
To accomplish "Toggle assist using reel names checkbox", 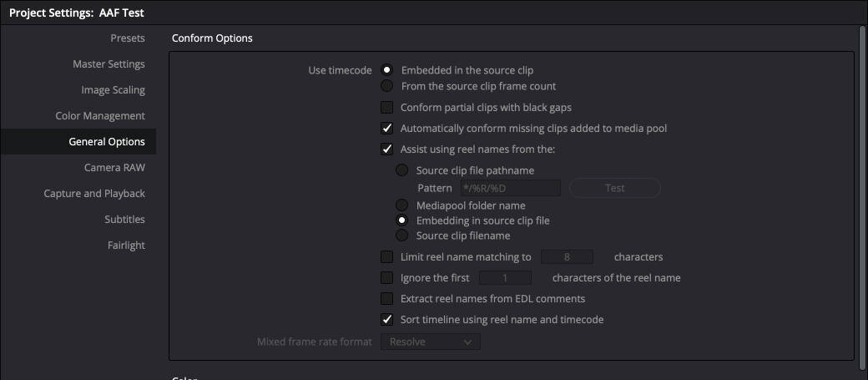I will [386, 149].
